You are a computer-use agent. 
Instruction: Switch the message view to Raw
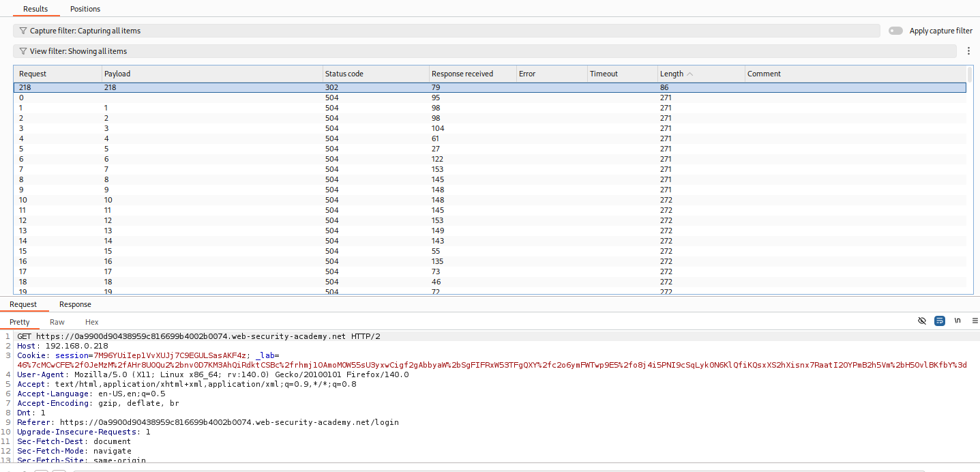point(57,322)
